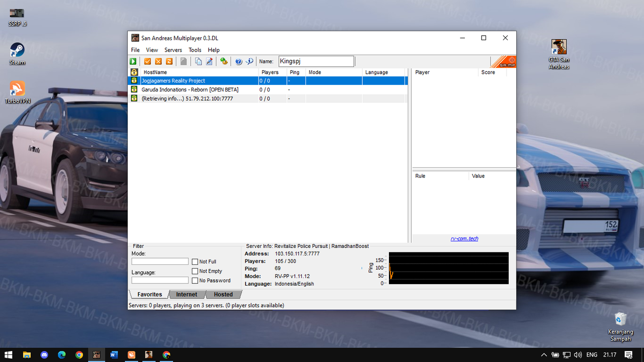The width and height of the screenshot is (644, 362).
Task: Click the About info bubble icon
Action: tap(249, 61)
